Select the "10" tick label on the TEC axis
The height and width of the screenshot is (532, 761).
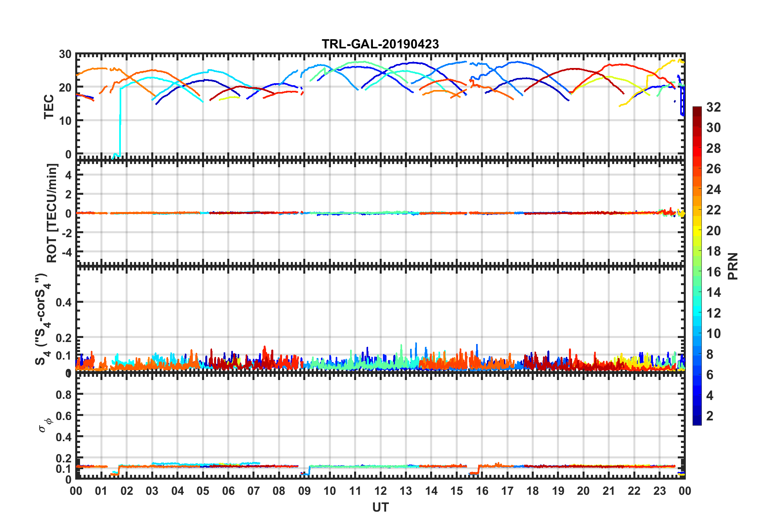[66, 120]
